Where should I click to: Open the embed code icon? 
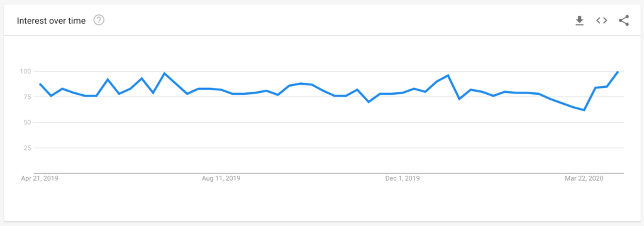602,21
